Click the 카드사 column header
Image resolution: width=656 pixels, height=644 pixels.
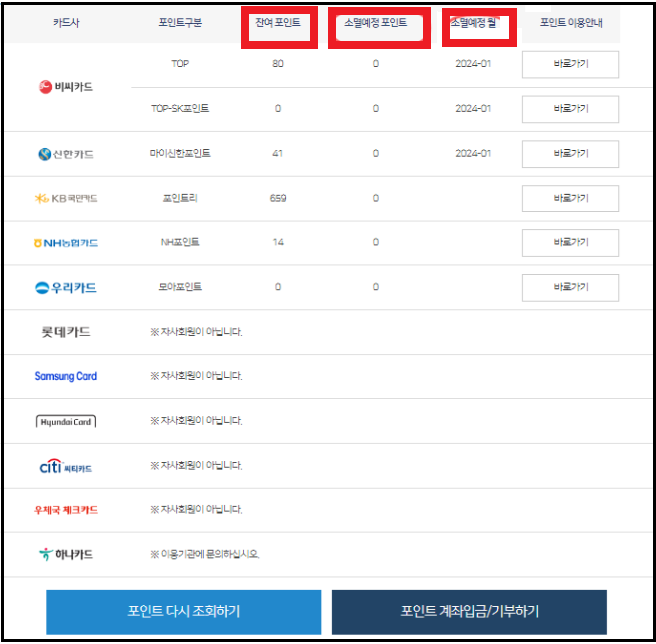(66, 23)
